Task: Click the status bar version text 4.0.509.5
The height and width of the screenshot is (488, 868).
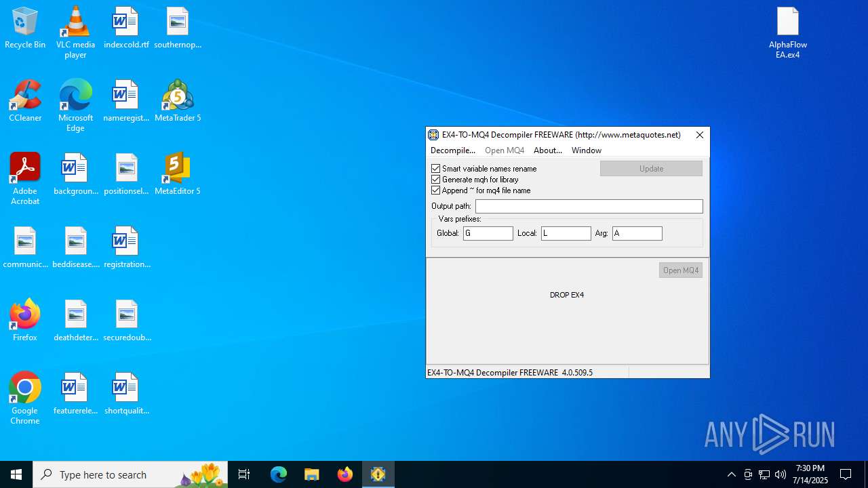Action: click(x=577, y=373)
